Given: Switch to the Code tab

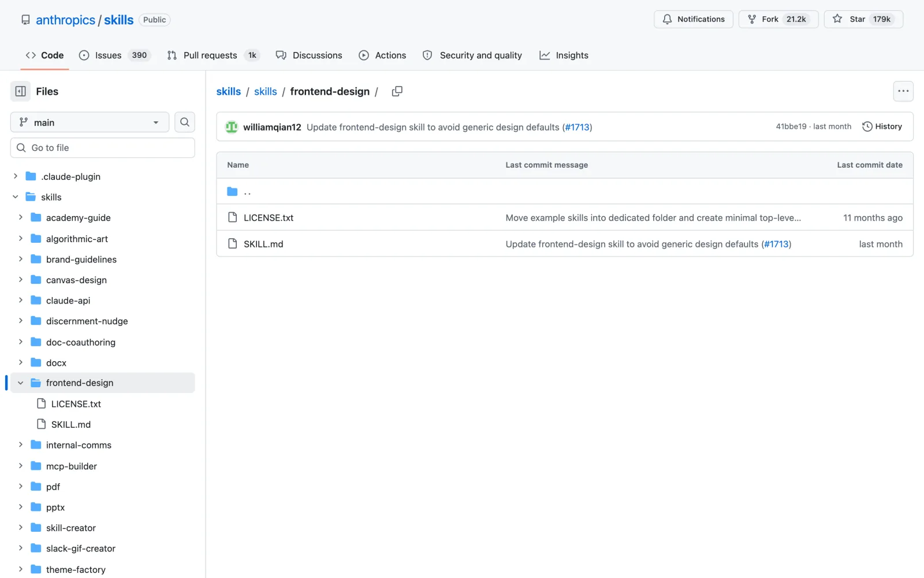Looking at the screenshot, I should tap(44, 55).
